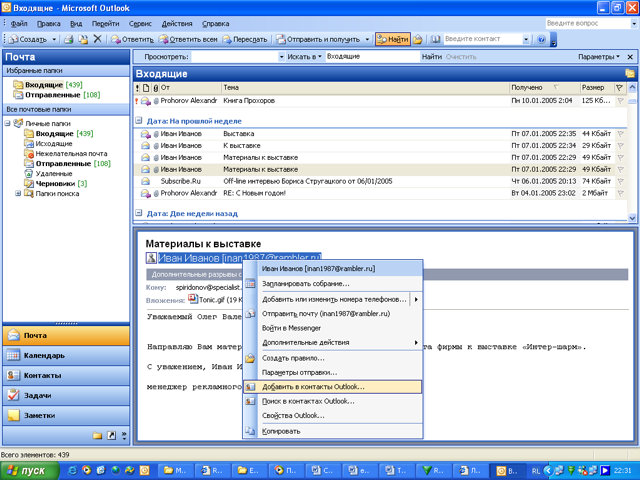Open the File (Файл) menu
640x480 pixels.
point(19,24)
